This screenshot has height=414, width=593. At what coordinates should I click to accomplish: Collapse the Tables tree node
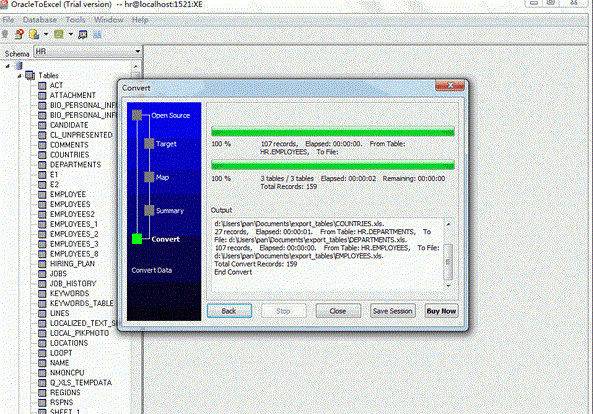coord(19,76)
